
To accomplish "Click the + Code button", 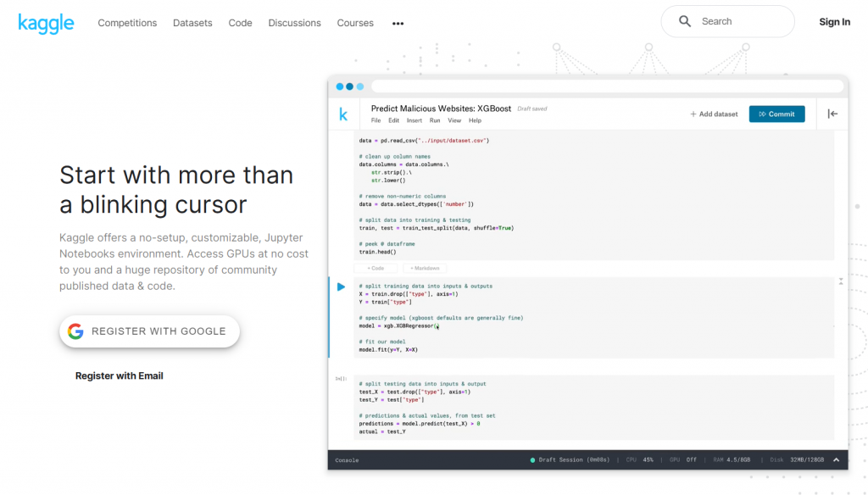I will click(376, 269).
